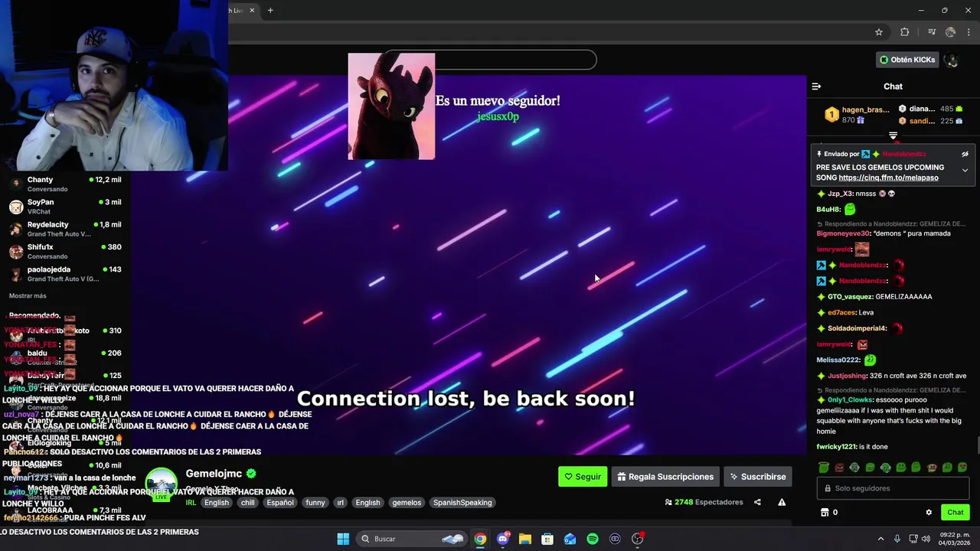Open the browser extensions puzzle icon
Image resolution: width=980 pixels, height=551 pixels.
pyautogui.click(x=904, y=32)
